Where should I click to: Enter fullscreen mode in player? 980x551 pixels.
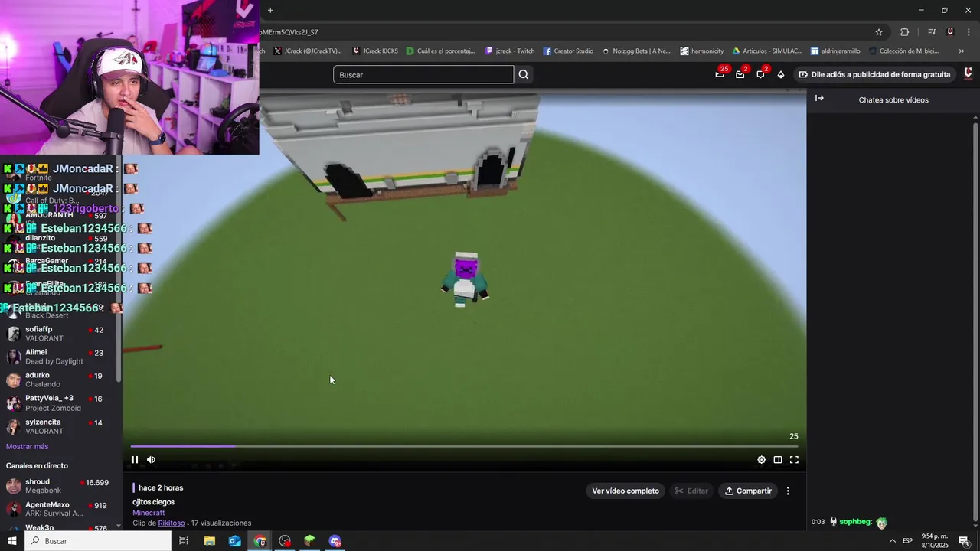pos(794,460)
